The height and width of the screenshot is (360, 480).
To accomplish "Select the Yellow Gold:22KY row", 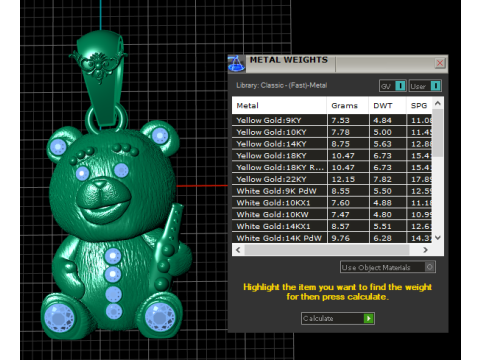I will pyautogui.click(x=332, y=179).
